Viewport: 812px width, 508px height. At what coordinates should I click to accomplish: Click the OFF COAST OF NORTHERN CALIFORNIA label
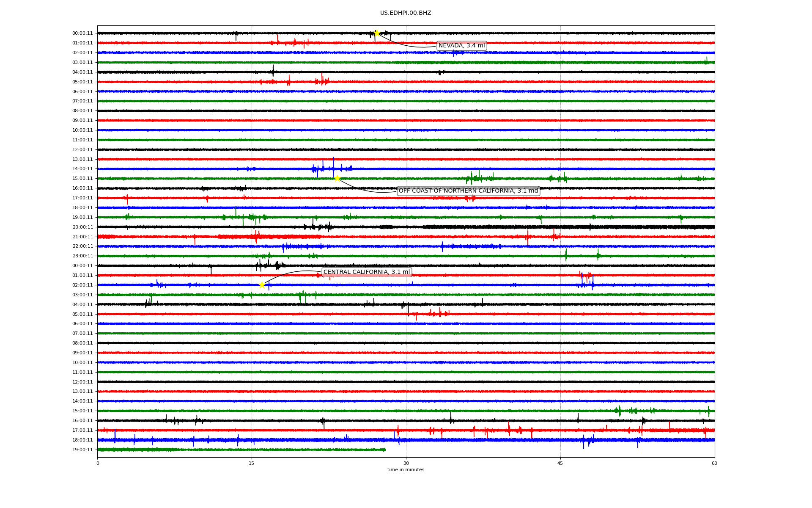coord(468,191)
